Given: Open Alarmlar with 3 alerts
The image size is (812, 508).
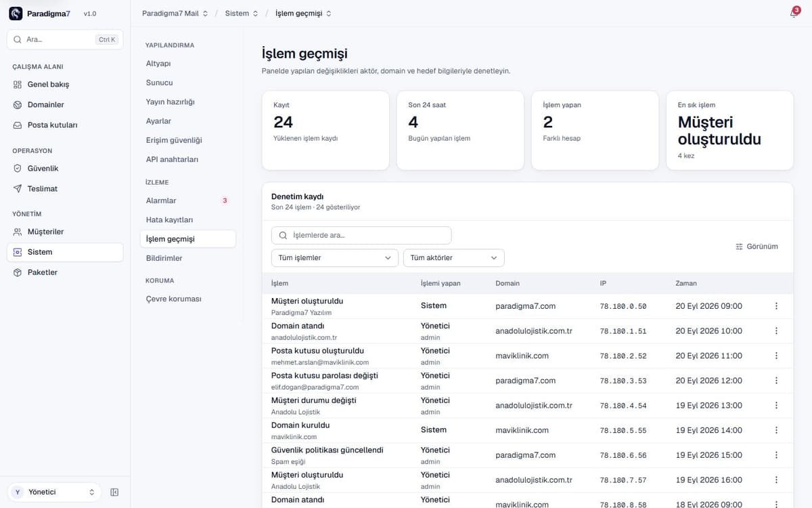Looking at the screenshot, I should coord(188,200).
